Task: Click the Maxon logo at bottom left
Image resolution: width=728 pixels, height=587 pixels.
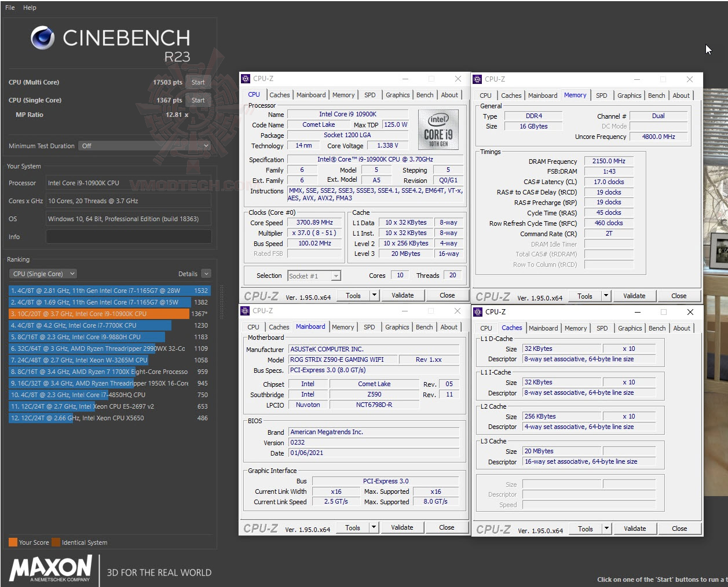Action: 50,568
